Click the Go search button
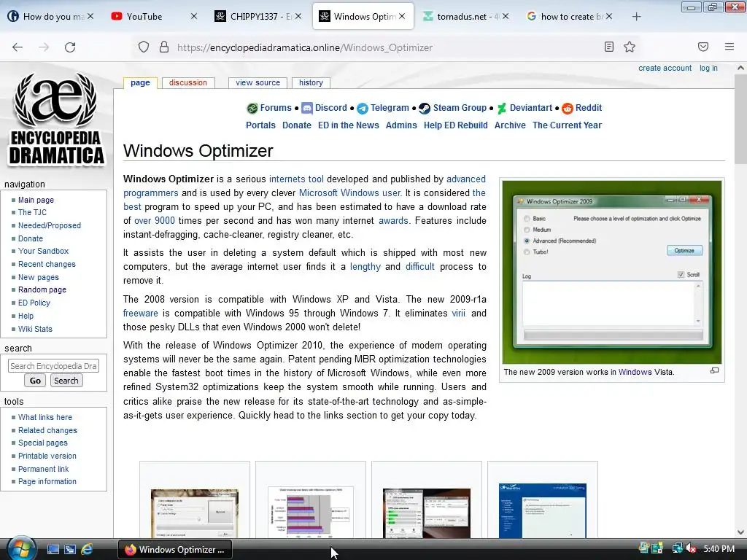The height and width of the screenshot is (560, 747). click(x=35, y=381)
